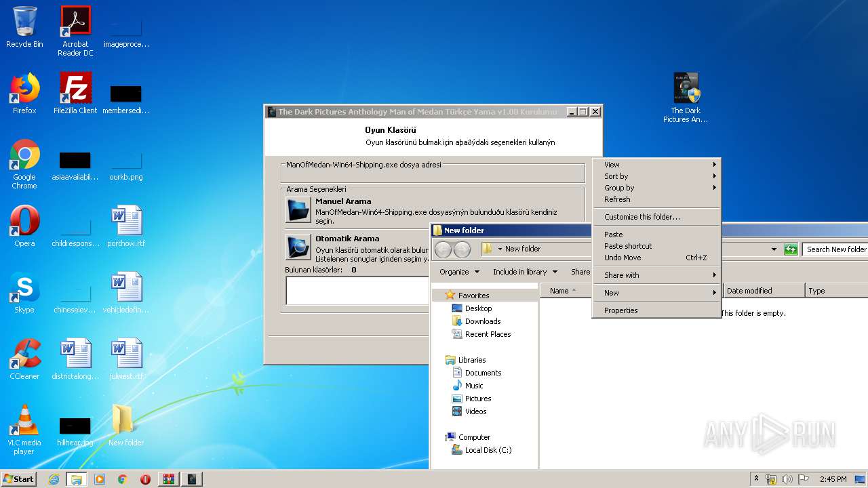This screenshot has height=488, width=868.
Task: Open the Organize dropdown in Explorer
Action: point(459,272)
